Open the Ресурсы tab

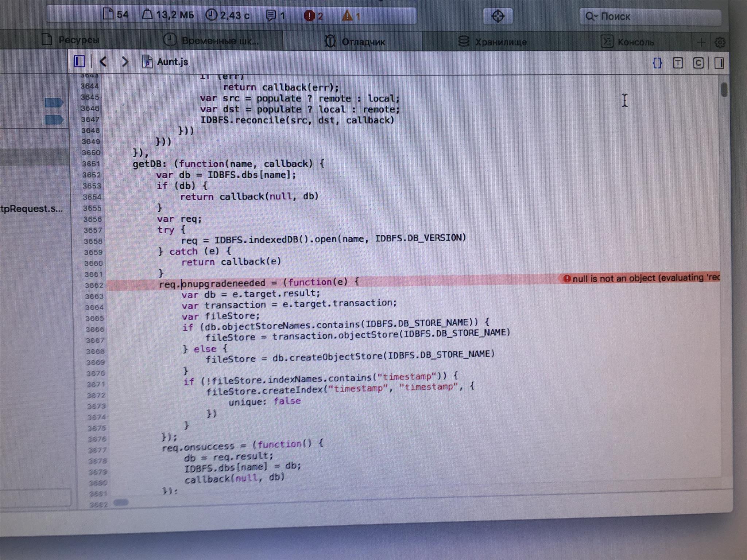click(70, 40)
